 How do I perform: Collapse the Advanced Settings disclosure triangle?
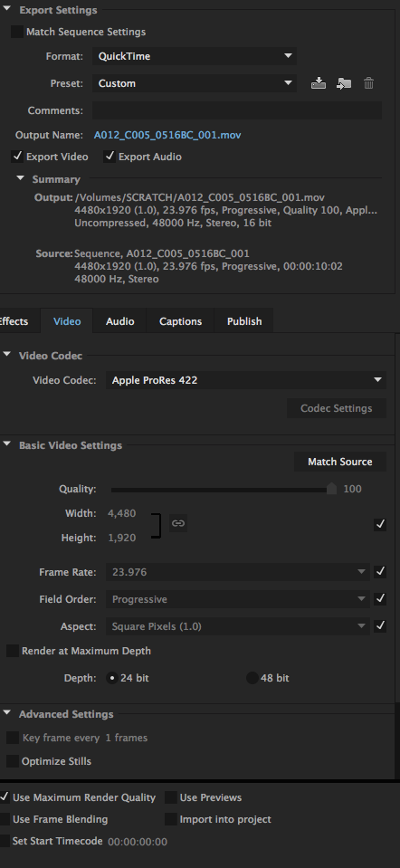click(x=6, y=713)
